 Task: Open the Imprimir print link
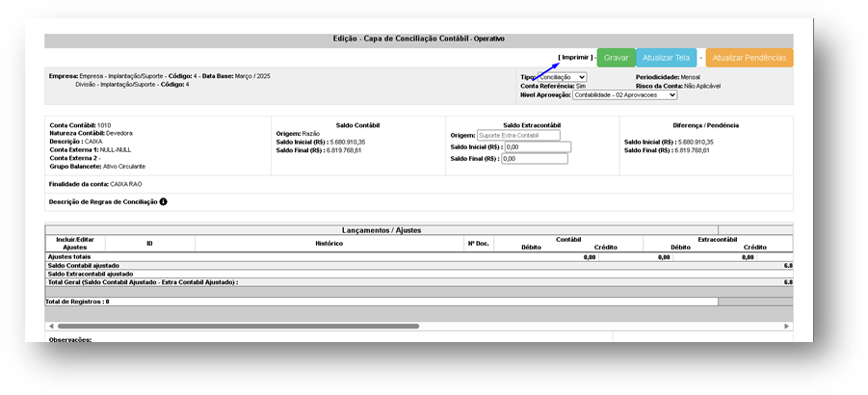[x=575, y=58]
